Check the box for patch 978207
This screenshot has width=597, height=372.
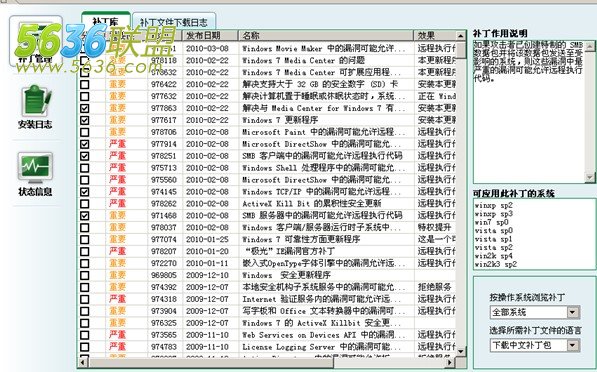click(x=85, y=251)
